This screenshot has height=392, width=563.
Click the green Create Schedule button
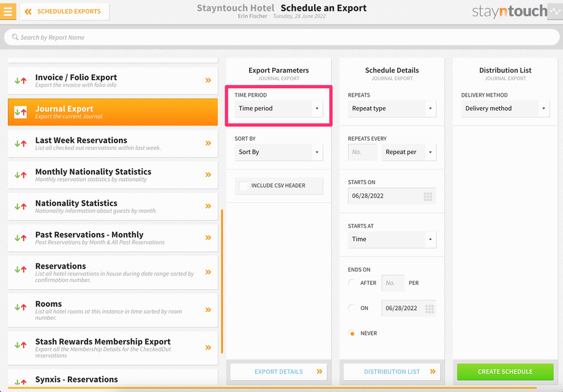tap(505, 372)
